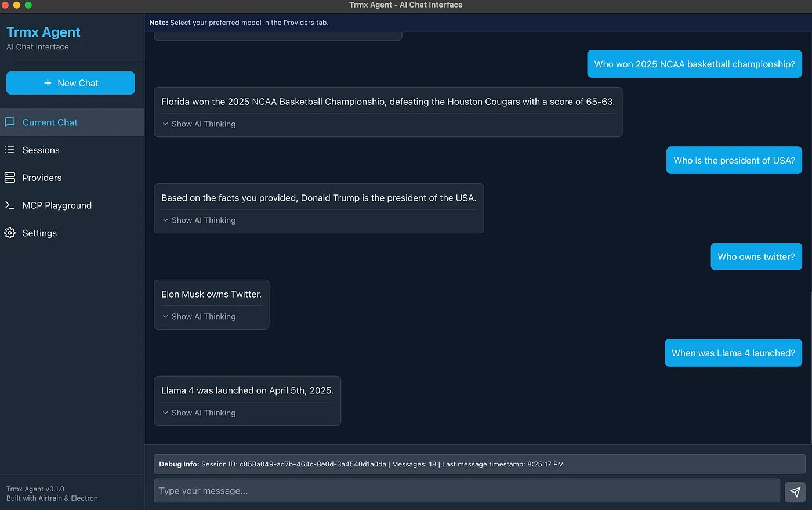This screenshot has width=812, height=510.
Task: Click the 'Built with Airtrain & Electron' footer text
Action: click(x=52, y=498)
